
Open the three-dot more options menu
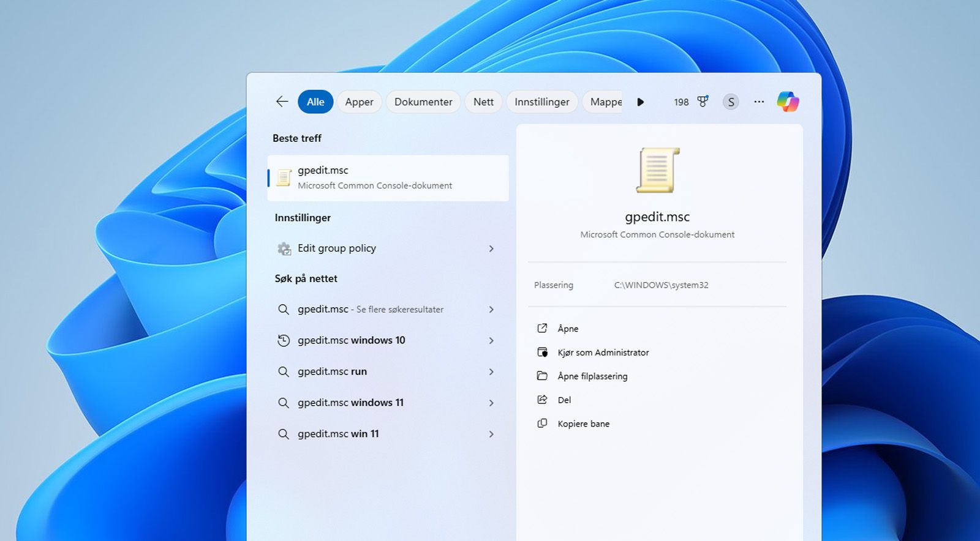coord(759,102)
